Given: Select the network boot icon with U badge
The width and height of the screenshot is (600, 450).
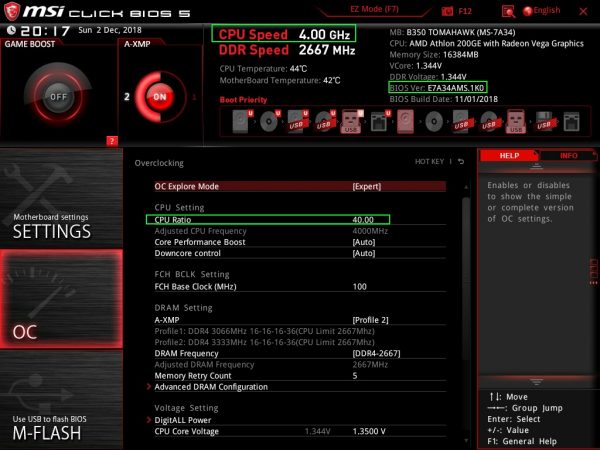Looking at the screenshot, I should tap(380, 121).
